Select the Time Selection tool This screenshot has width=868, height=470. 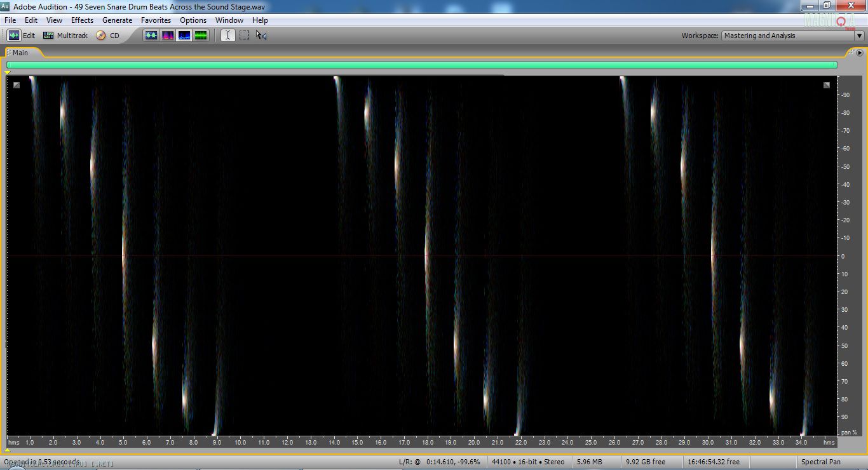(x=227, y=36)
